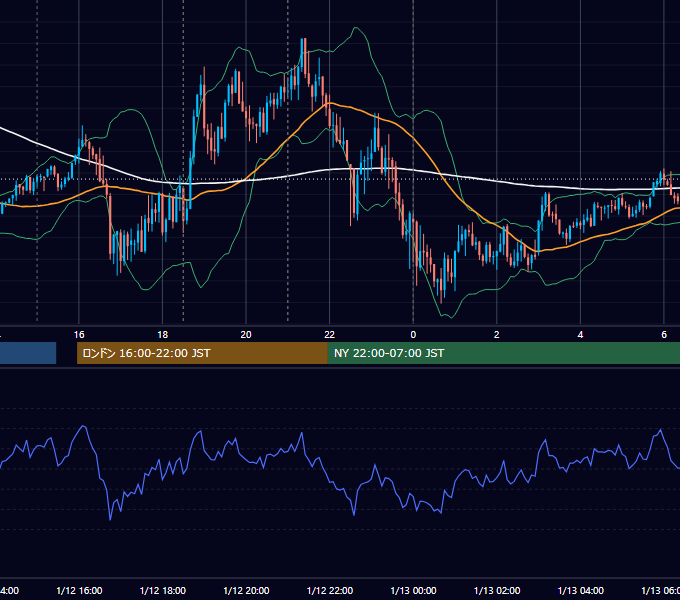Click the '18' hour label on upper axis
The image size is (680, 600).
click(x=163, y=335)
